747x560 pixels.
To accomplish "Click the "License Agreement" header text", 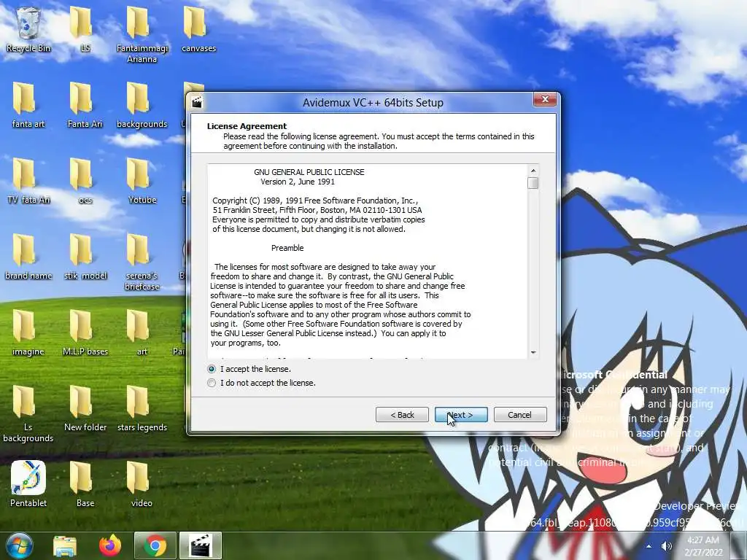I will 247,126.
